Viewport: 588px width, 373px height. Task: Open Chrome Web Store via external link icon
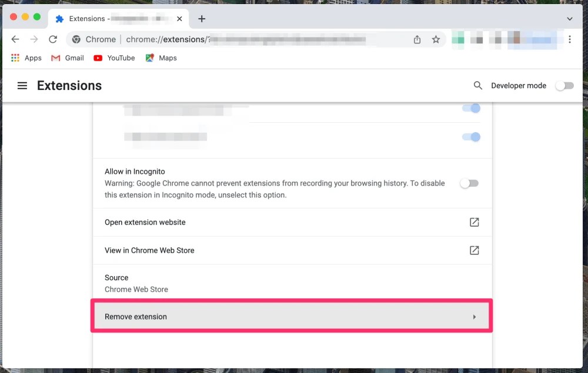pos(474,250)
